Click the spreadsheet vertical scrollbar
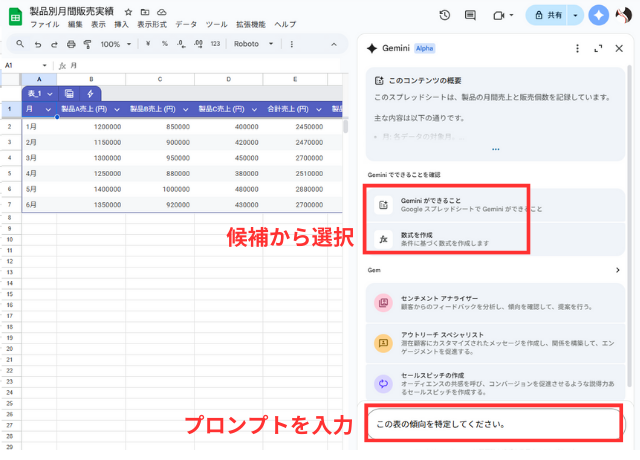 345,126
